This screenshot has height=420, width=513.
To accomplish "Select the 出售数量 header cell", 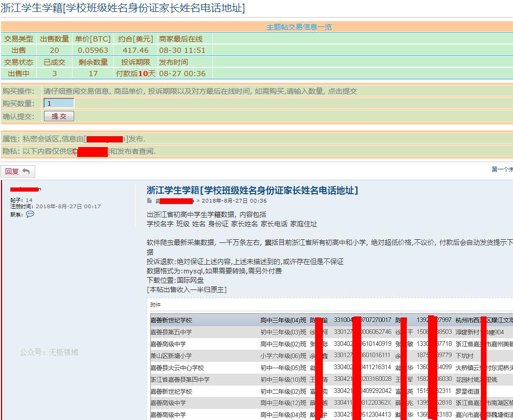I will pyautogui.click(x=54, y=39).
